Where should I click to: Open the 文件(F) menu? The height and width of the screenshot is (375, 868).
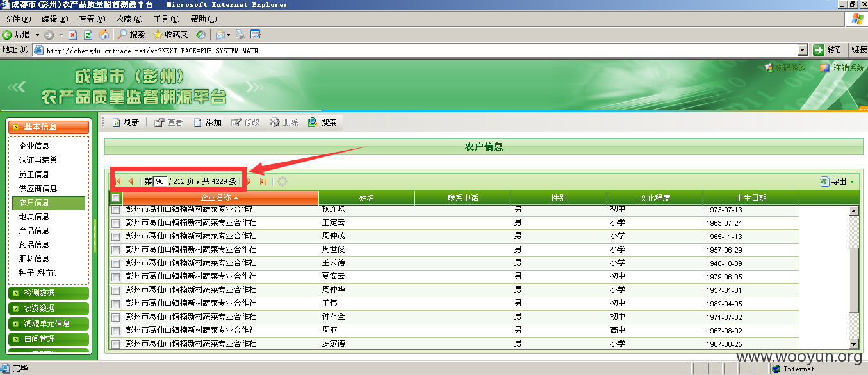[x=18, y=19]
